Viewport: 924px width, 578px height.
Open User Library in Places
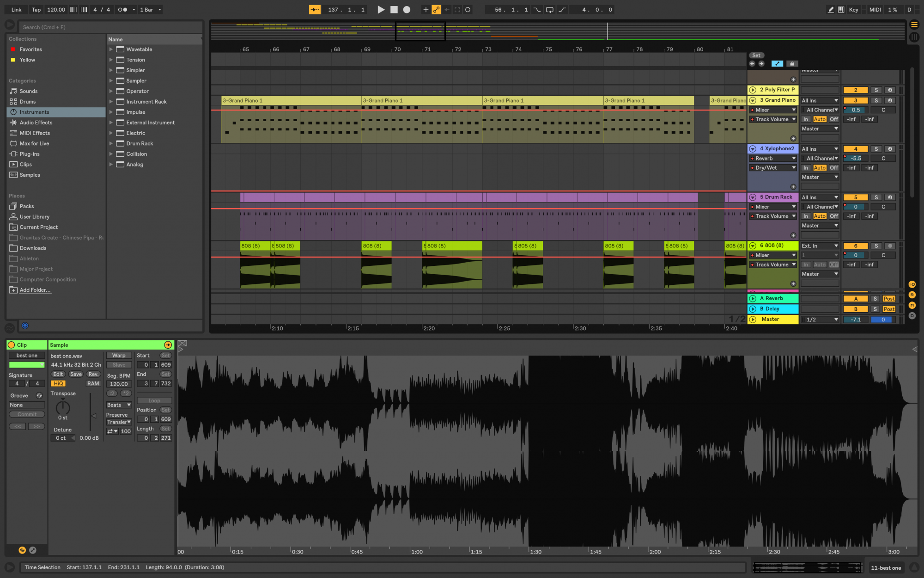tap(34, 217)
